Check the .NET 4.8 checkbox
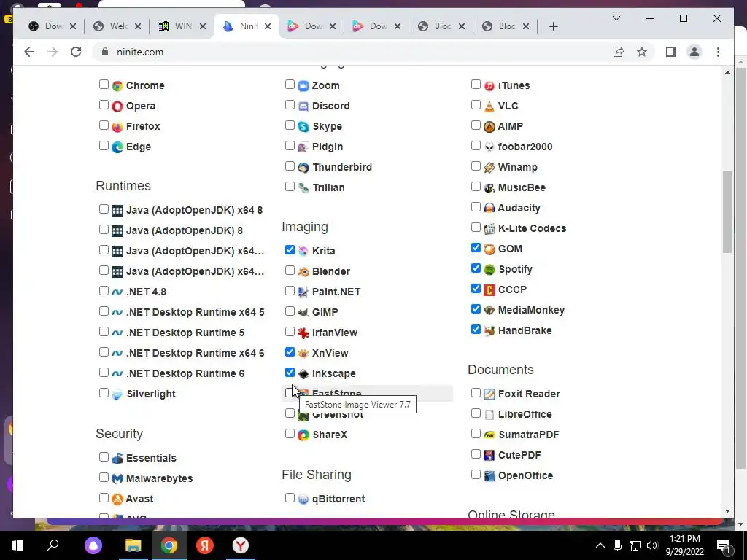Screen dimensions: 747x560 104,290
